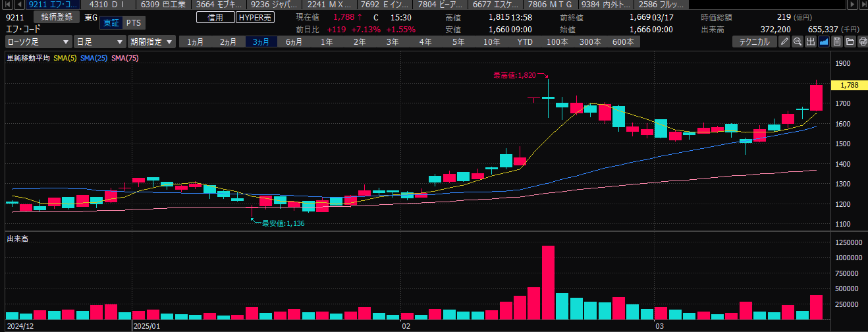Expand the 日足 interval dropdown
This screenshot has width=868, height=332.
(x=99, y=41)
